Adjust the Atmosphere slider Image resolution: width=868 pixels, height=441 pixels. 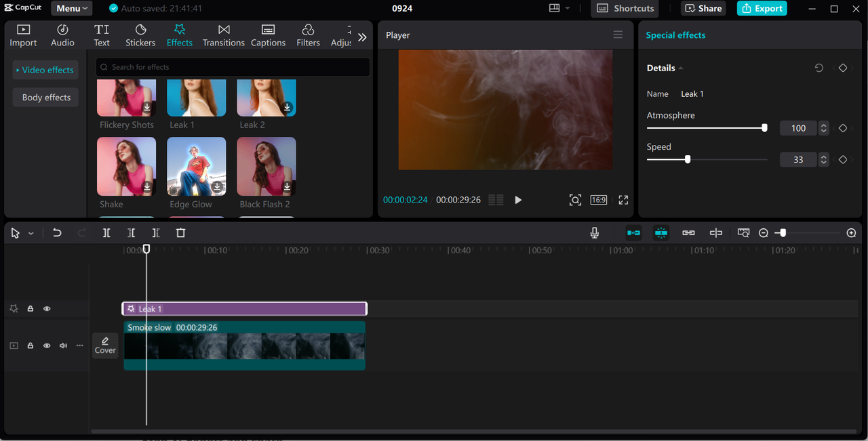706,128
